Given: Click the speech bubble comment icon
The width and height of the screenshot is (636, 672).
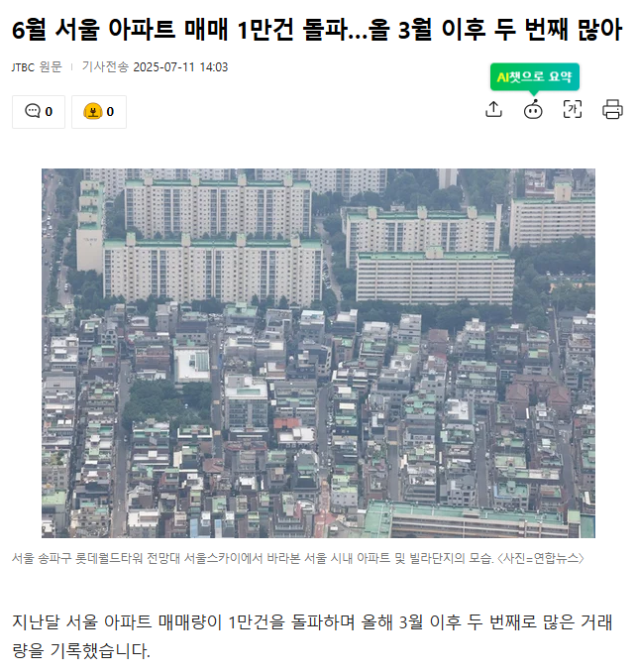Looking at the screenshot, I should pos(33,111).
